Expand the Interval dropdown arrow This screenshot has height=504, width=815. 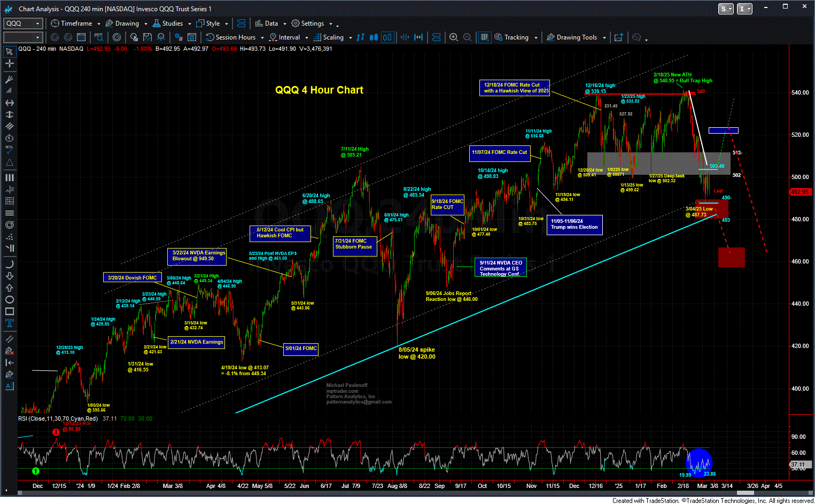(306, 38)
